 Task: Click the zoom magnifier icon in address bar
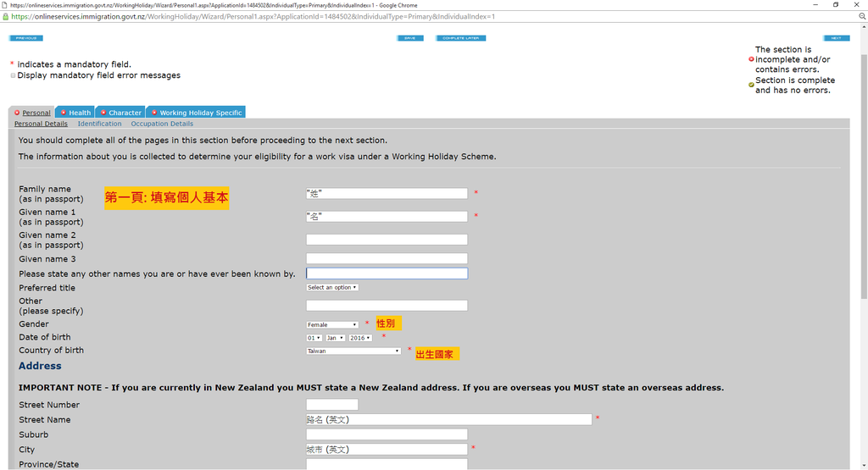coord(862,17)
